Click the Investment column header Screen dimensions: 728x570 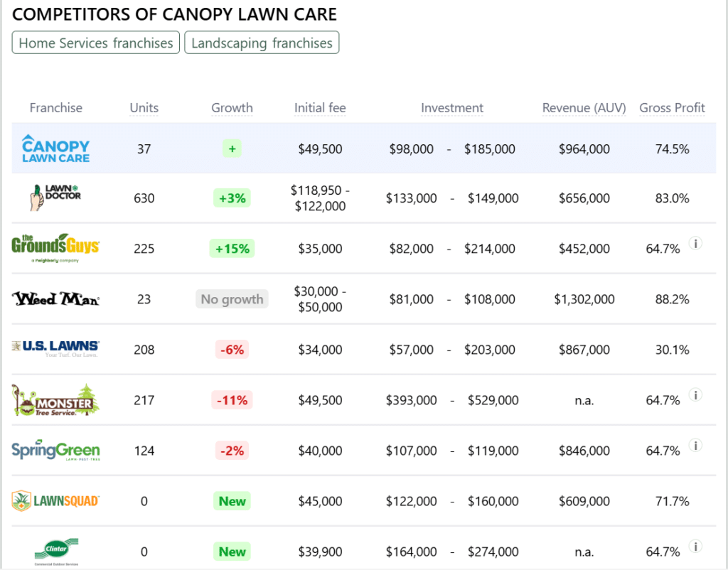(451, 108)
